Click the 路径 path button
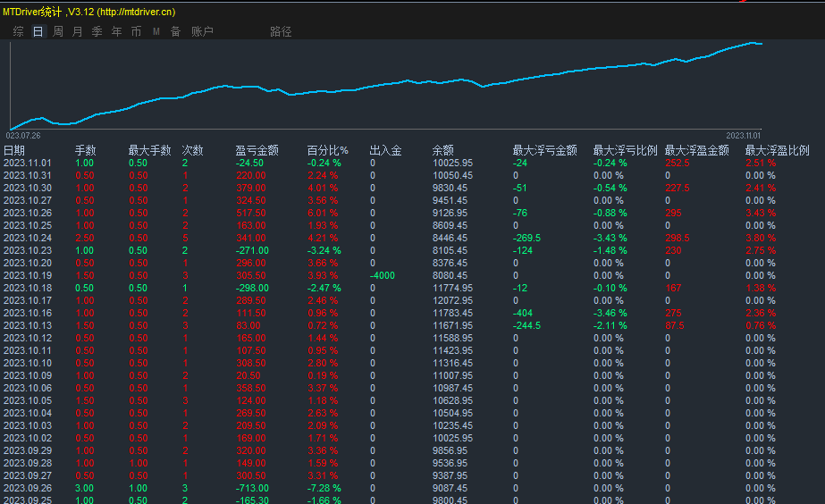Screen dimensions: 825x504 (x=281, y=31)
